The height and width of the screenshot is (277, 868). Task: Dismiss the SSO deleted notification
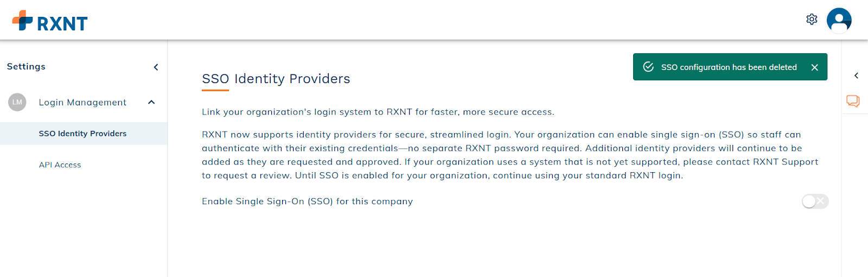(814, 67)
